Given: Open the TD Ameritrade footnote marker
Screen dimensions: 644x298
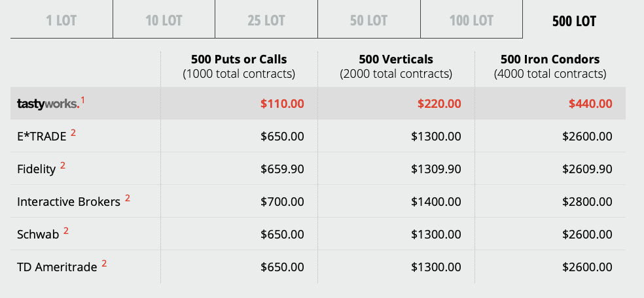Looking at the screenshot, I should 104,263.
